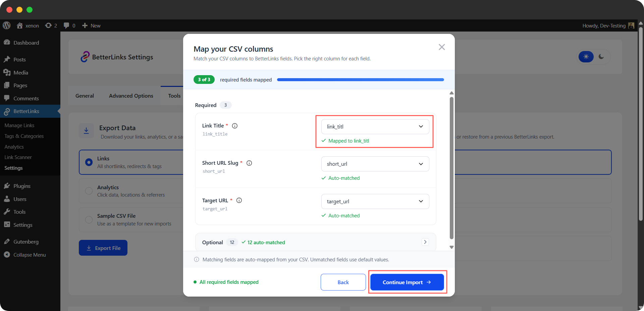Image resolution: width=644 pixels, height=311 pixels.
Task: Select the Analytics export radio option
Action: 89,191
